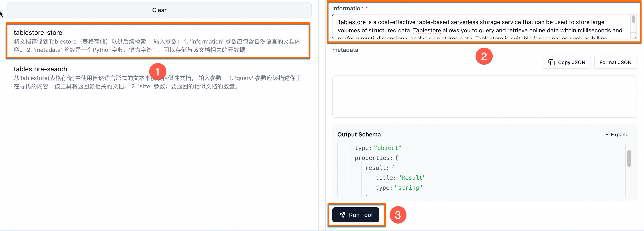Click the Format JSON button

coord(615,62)
